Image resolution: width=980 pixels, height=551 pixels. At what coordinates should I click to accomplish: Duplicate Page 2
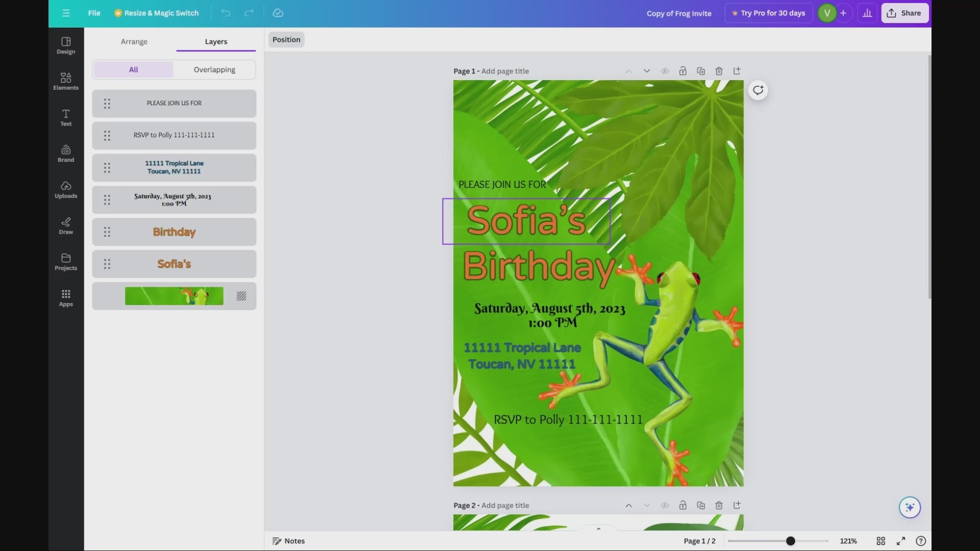(x=701, y=505)
